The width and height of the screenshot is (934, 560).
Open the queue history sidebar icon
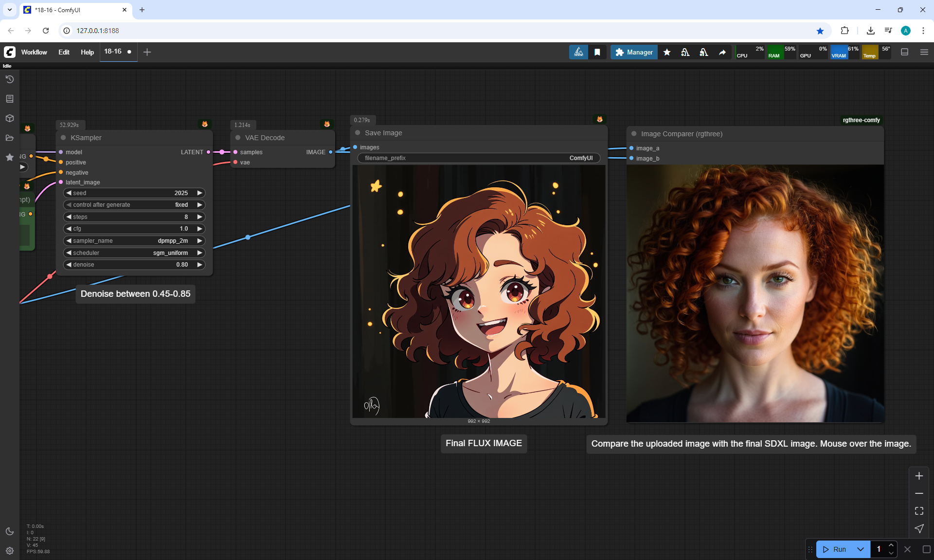point(9,79)
